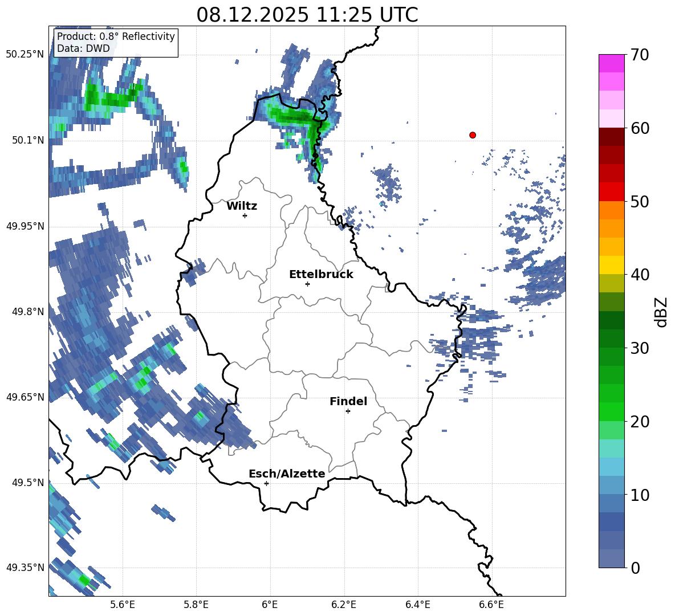The height and width of the screenshot is (616, 675).
Task: Click the Esch/Alzette city label
Action: (x=287, y=474)
